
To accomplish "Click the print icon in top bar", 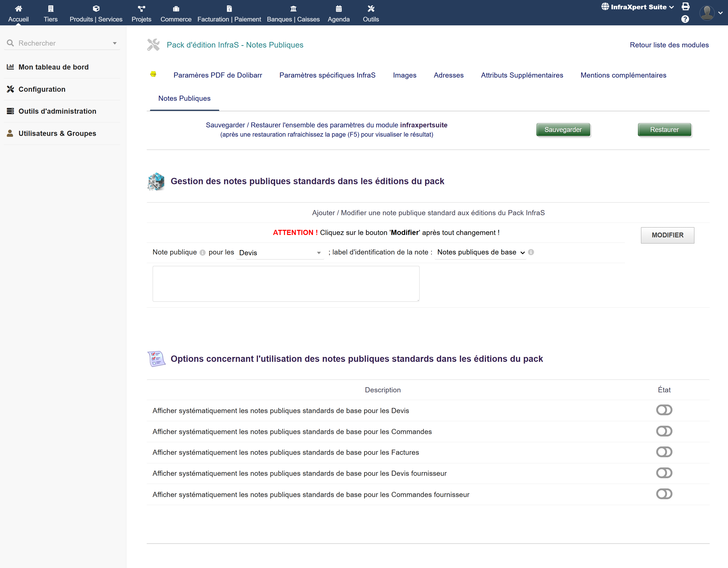I will (685, 6).
